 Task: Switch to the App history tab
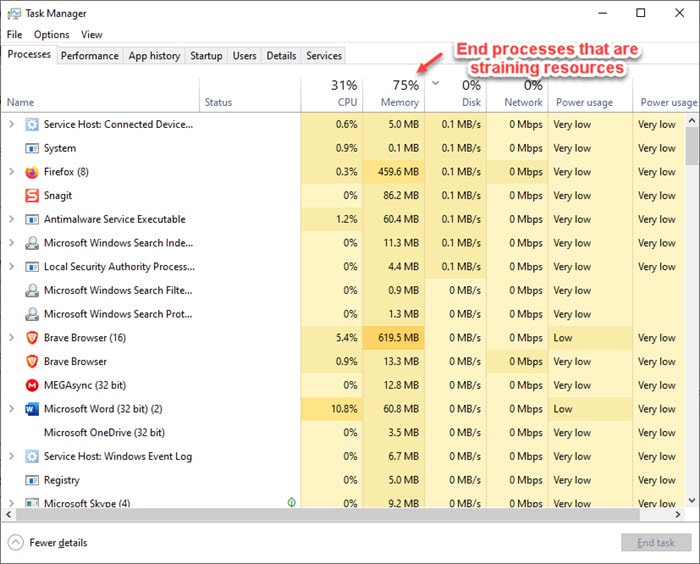[154, 55]
